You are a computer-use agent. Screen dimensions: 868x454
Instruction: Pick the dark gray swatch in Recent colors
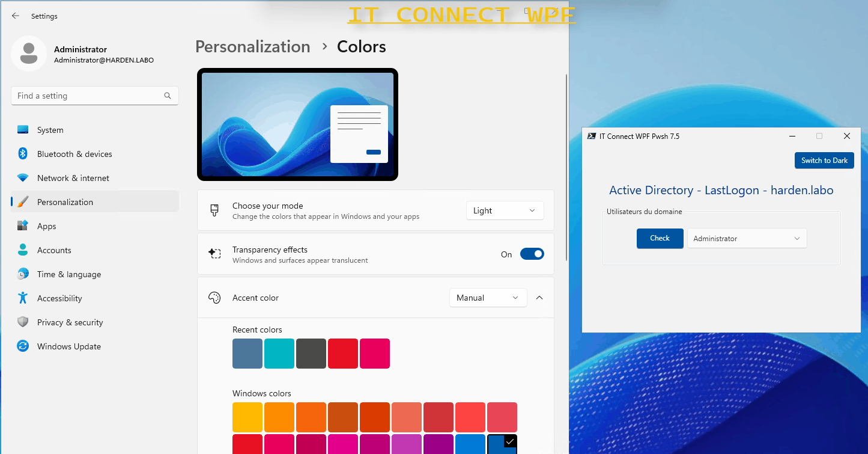pyautogui.click(x=311, y=354)
